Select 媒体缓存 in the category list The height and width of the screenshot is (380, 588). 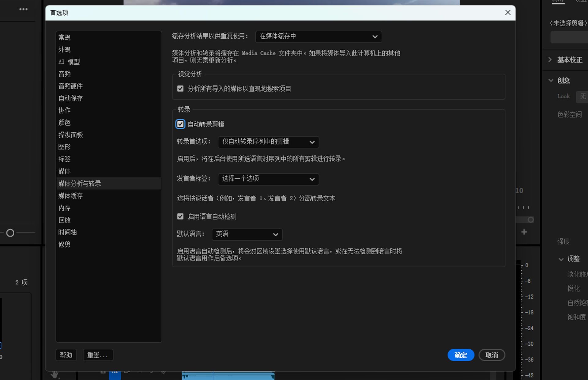point(71,196)
